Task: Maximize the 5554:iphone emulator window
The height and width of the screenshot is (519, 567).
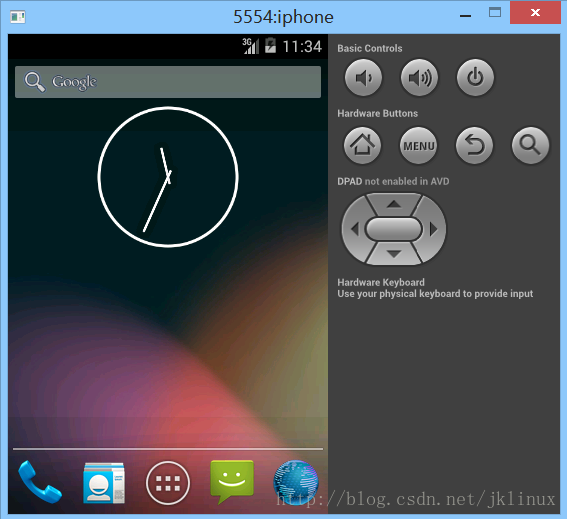Action: point(495,13)
